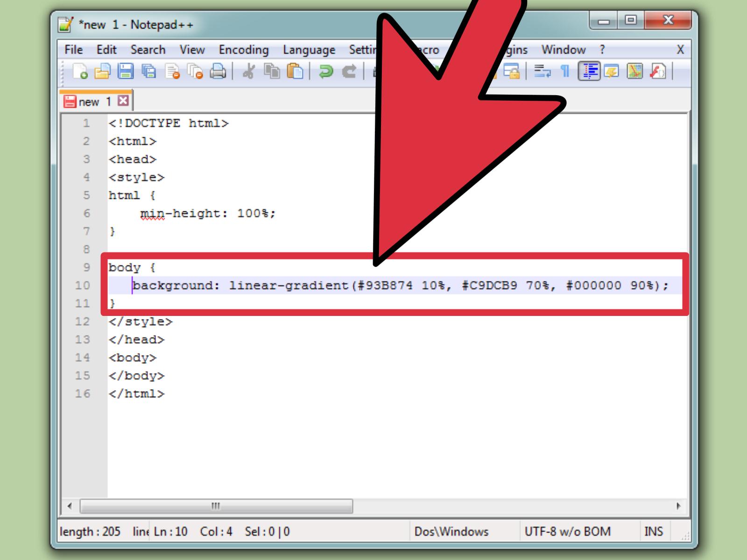Print the current document
Viewport: 747px width, 560px height.
[217, 71]
